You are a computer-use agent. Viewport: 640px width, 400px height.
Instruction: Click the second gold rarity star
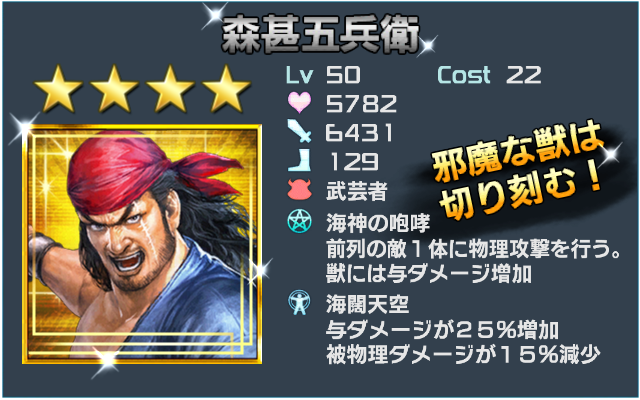[x=114, y=89]
